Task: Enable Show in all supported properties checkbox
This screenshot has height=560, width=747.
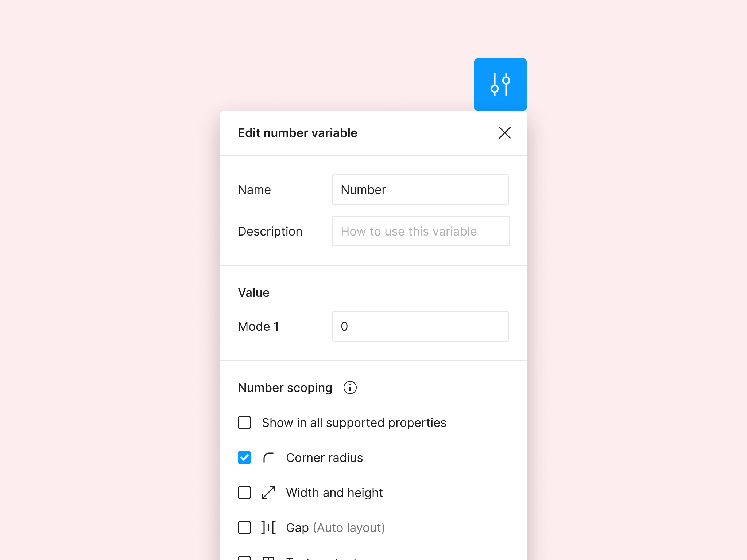Action: (x=244, y=423)
